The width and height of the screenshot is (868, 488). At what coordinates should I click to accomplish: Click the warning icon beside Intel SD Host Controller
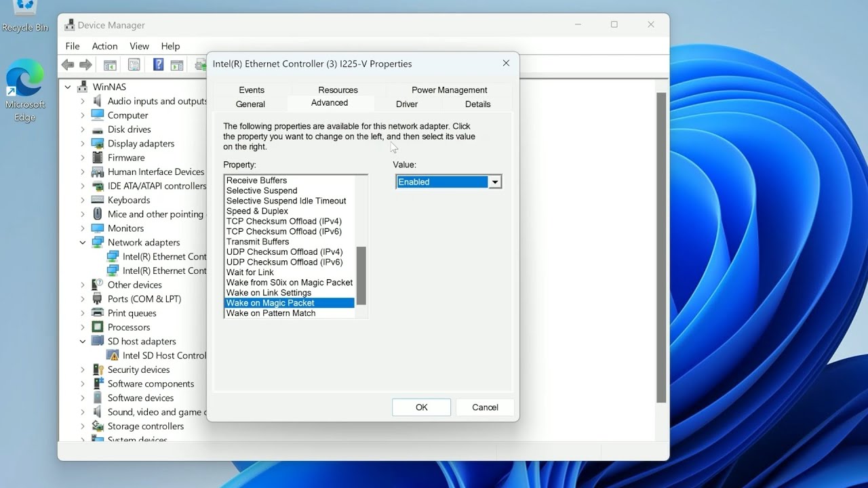(x=113, y=355)
